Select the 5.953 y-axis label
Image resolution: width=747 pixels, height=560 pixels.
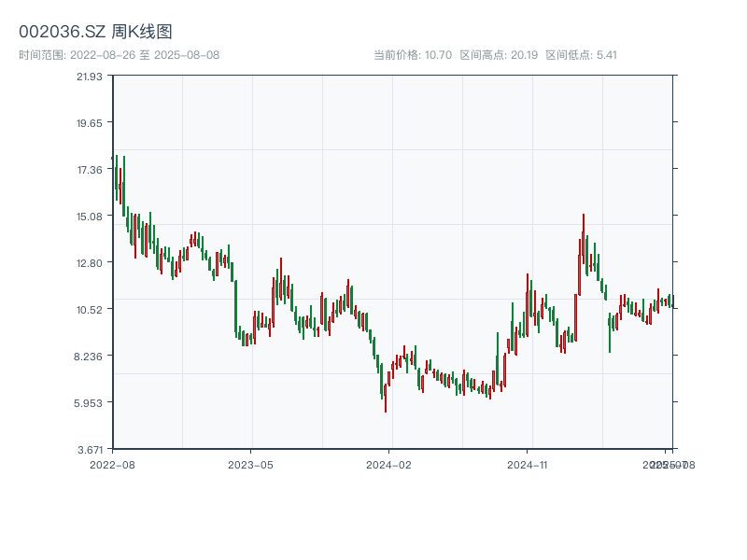[x=88, y=403]
